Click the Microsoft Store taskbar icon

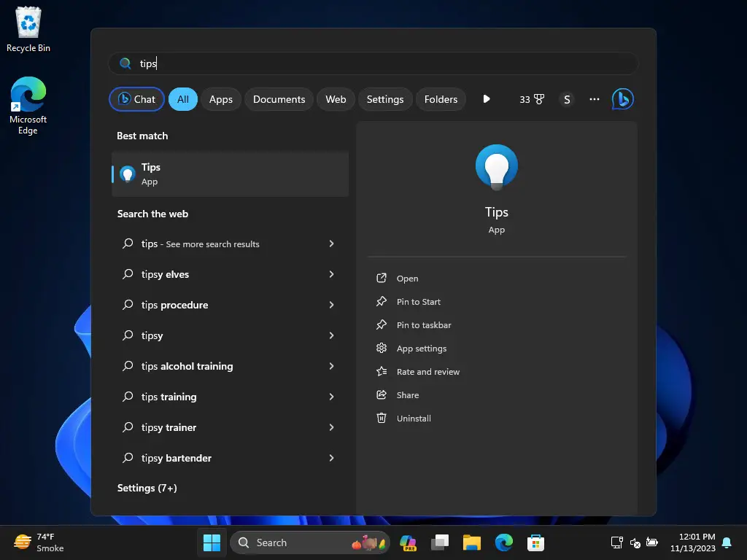535,542
